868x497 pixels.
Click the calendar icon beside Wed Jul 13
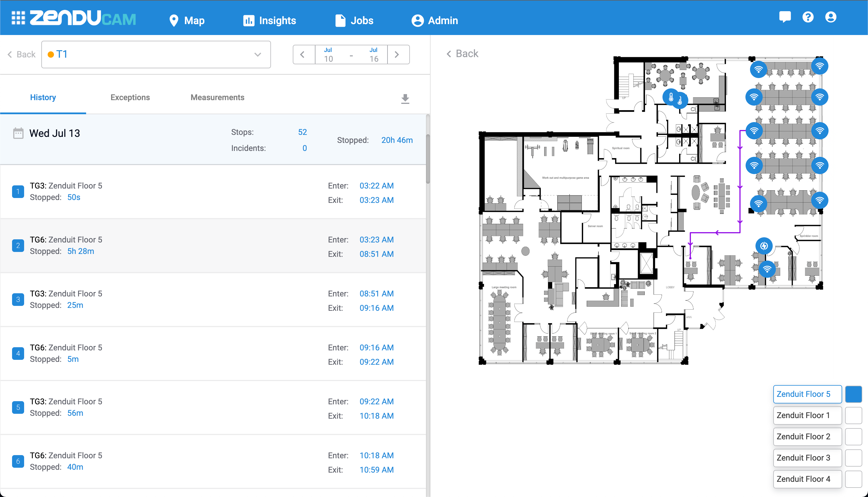tap(18, 133)
